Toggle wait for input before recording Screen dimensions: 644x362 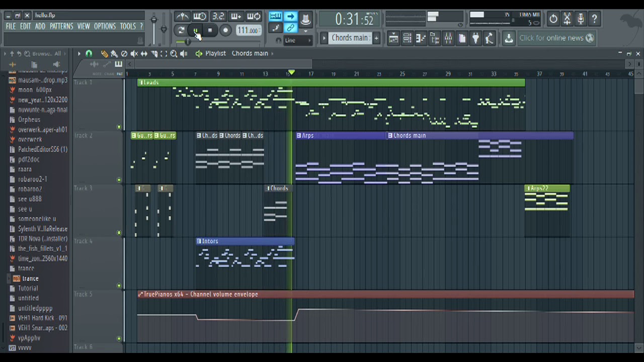tap(200, 17)
